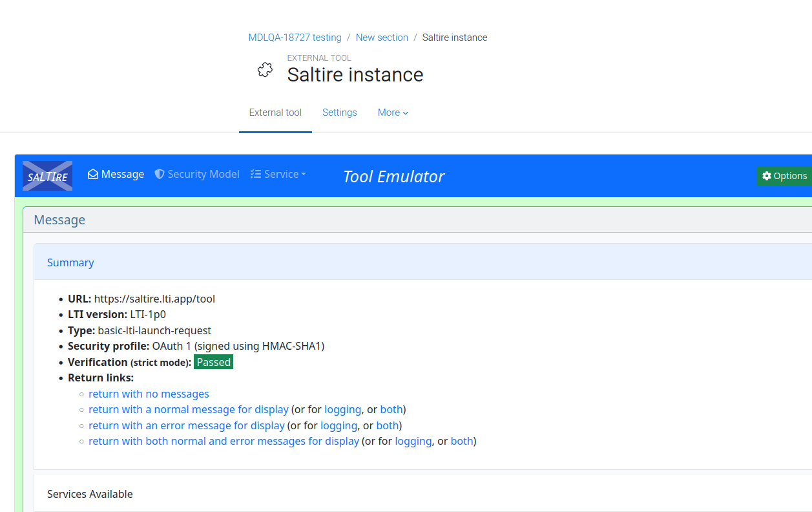Switch to the Settings tab

[340, 112]
